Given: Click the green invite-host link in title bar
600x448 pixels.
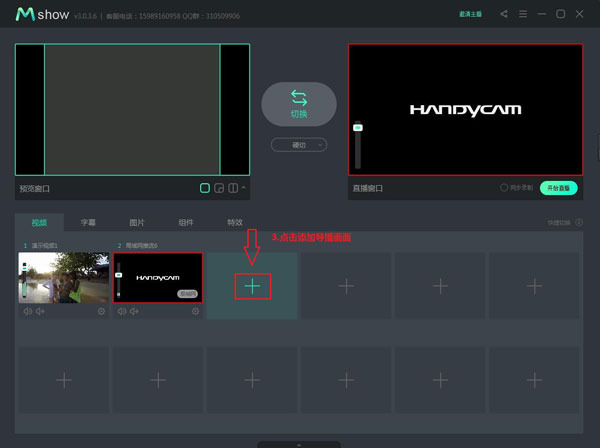Looking at the screenshot, I should pos(470,14).
